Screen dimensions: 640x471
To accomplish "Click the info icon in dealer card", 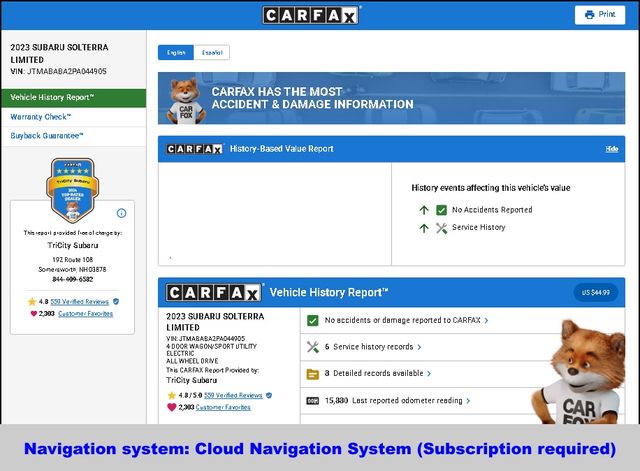I will (121, 213).
